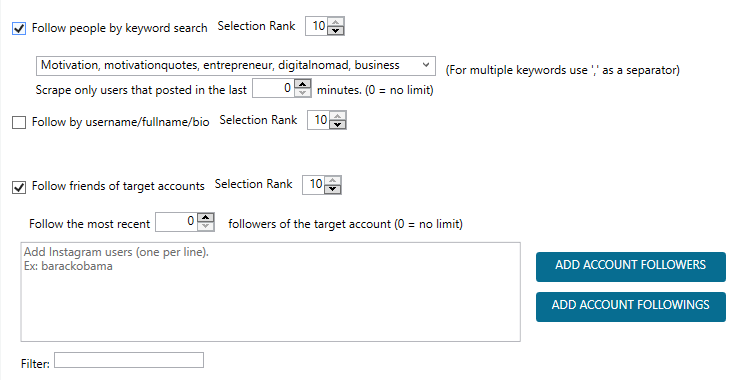
Task: Focus the Add Instagram users text area
Action: (270, 292)
